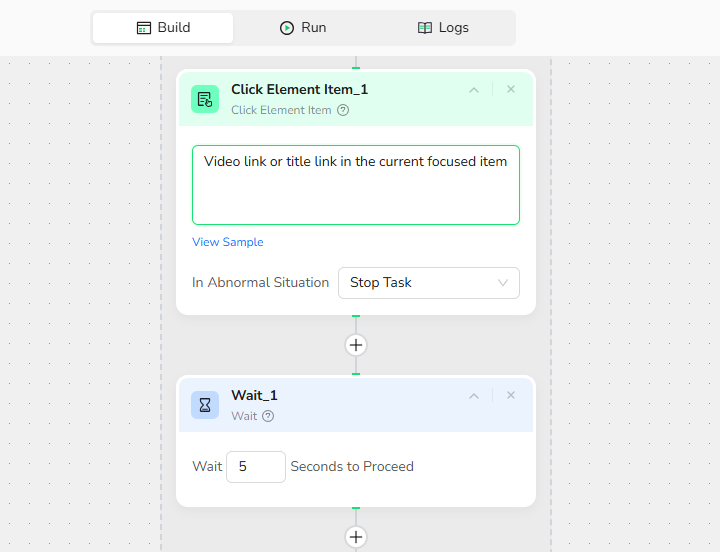Switch to the Run tab
This screenshot has height=552, width=720.
click(303, 28)
